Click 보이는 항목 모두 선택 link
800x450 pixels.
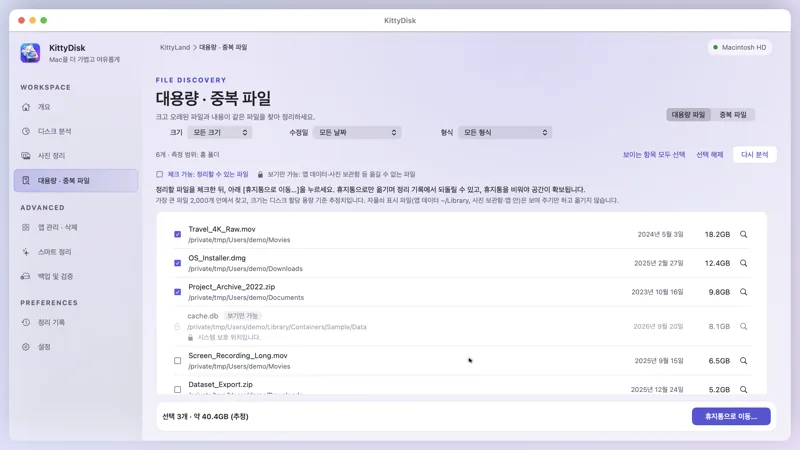click(x=654, y=155)
